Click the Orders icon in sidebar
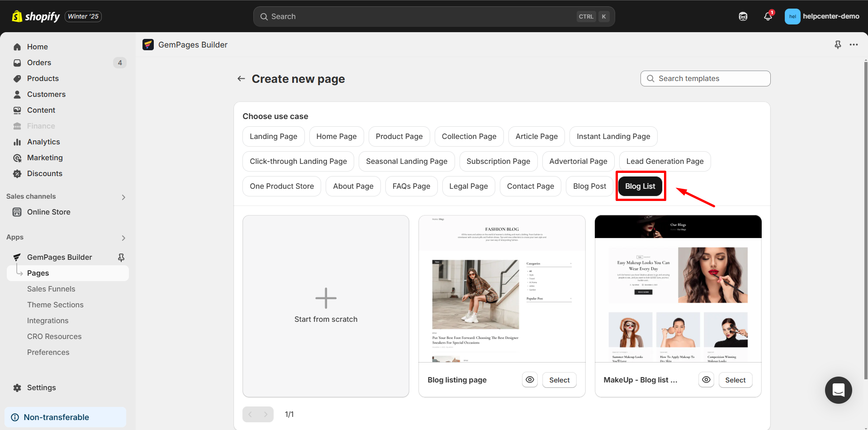Viewport: 868px width, 430px height. [17, 62]
